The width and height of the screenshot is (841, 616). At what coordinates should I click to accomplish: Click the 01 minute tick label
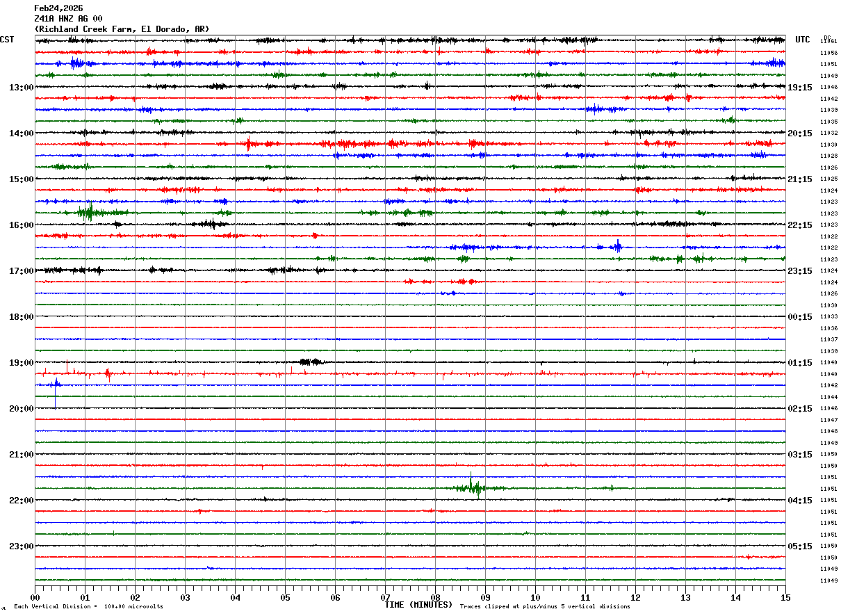point(85,597)
